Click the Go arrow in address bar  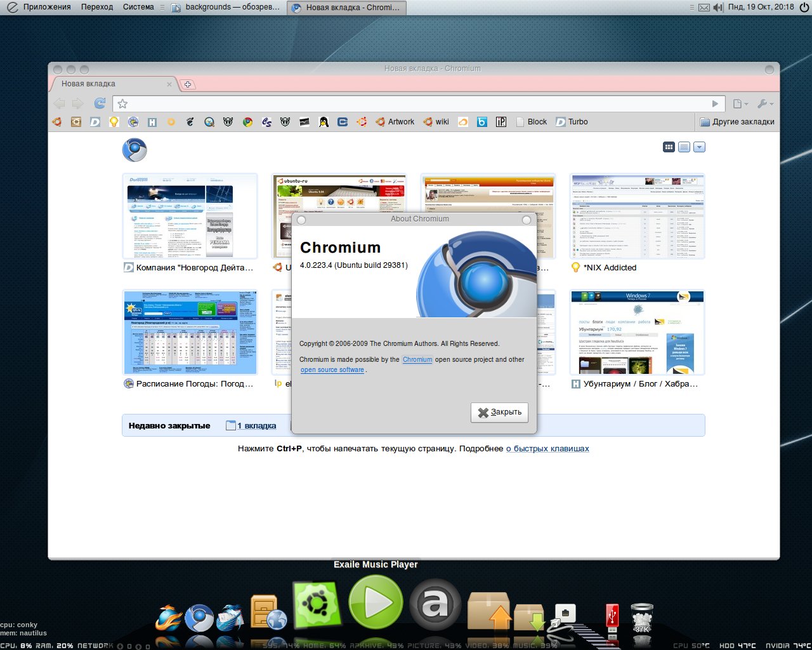(x=716, y=103)
